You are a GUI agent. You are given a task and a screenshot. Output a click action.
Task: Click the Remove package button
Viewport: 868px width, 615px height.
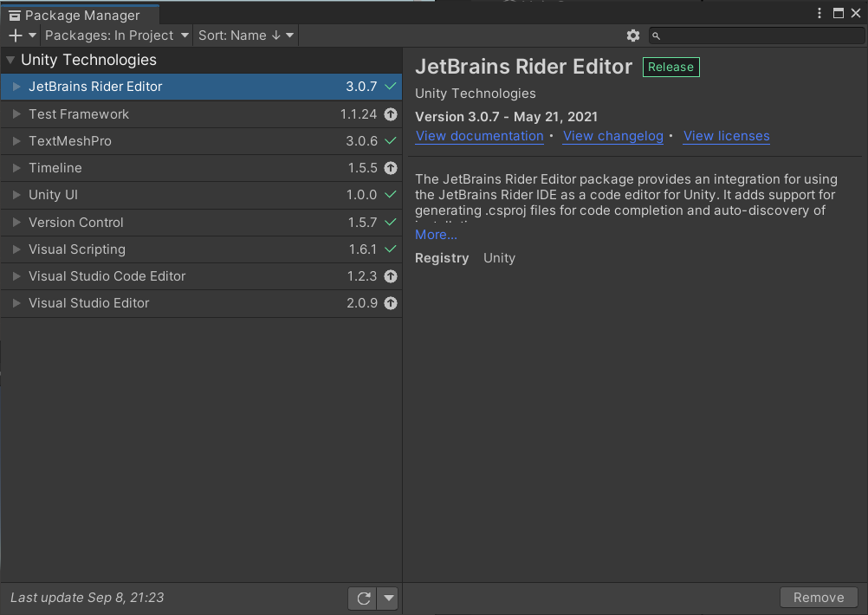pos(819,598)
